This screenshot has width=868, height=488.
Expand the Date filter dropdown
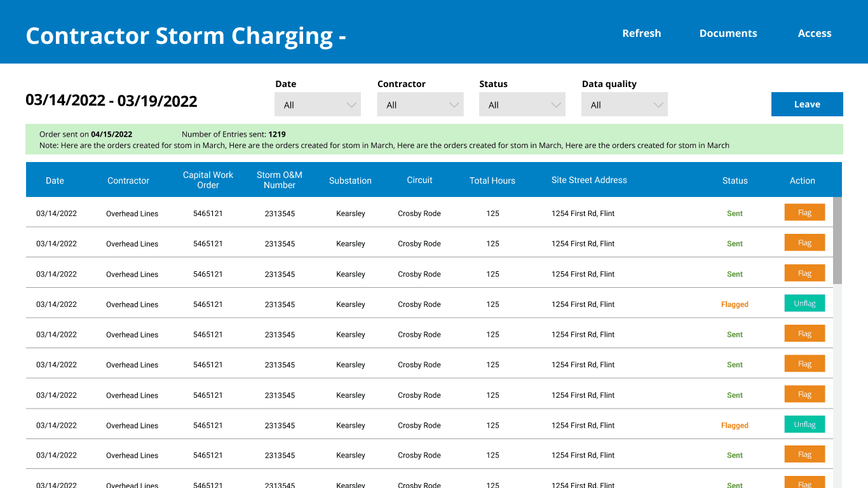[x=318, y=105]
